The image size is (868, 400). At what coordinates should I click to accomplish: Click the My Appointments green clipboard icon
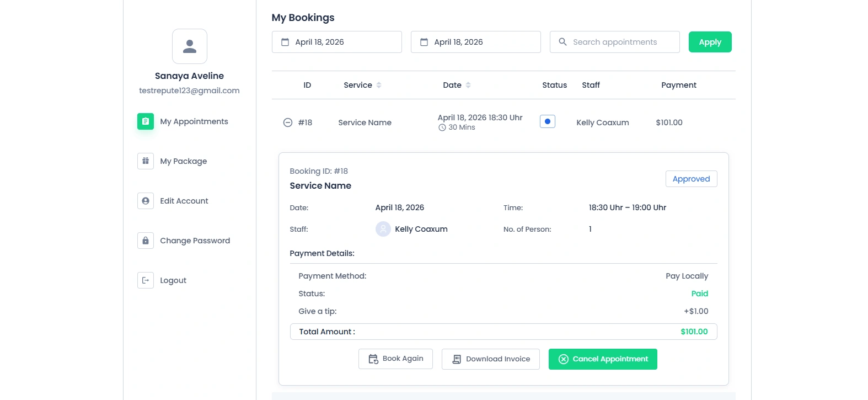[146, 121]
